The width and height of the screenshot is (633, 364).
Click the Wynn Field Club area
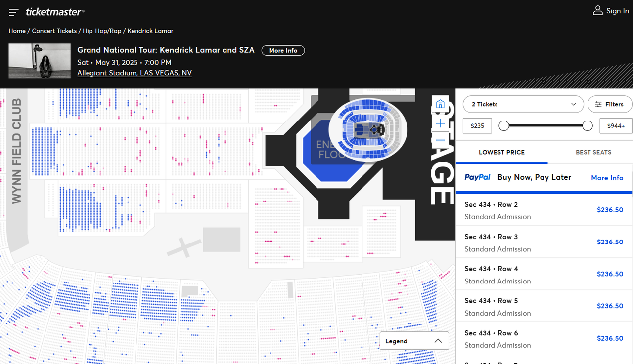[x=16, y=151]
